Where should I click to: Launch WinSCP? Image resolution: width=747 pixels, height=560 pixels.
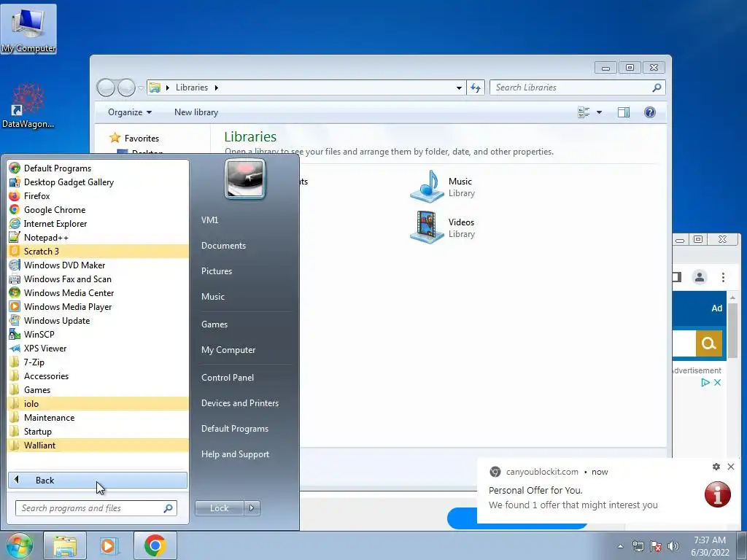click(98, 334)
